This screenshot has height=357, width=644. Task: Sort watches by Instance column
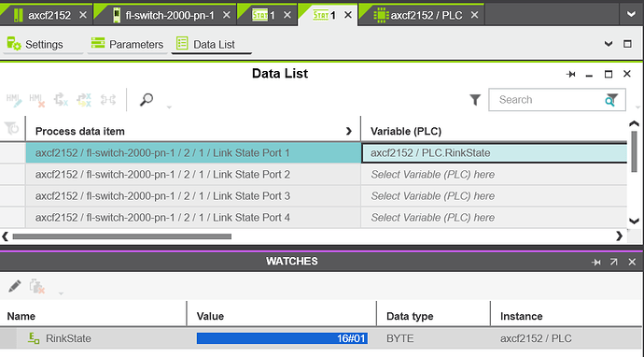521,316
